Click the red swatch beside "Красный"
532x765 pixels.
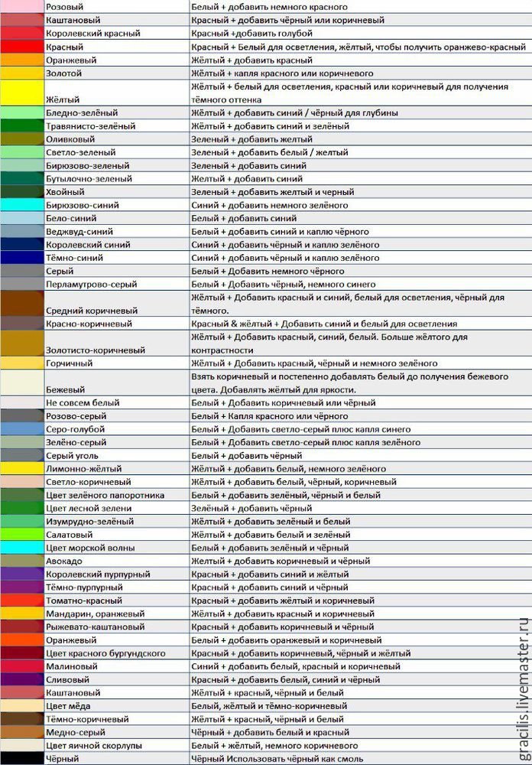(x=21, y=47)
